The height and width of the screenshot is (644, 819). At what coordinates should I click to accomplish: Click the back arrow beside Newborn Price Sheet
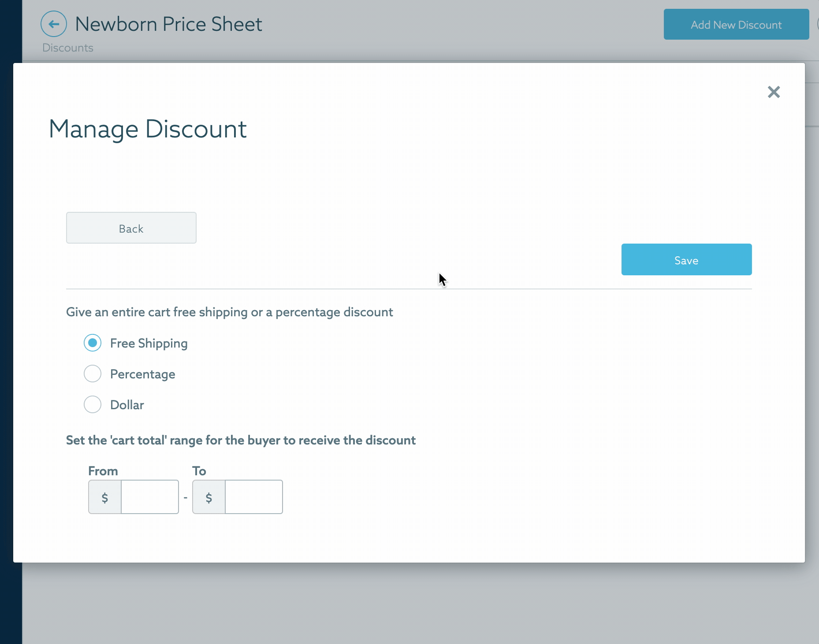[x=54, y=24]
